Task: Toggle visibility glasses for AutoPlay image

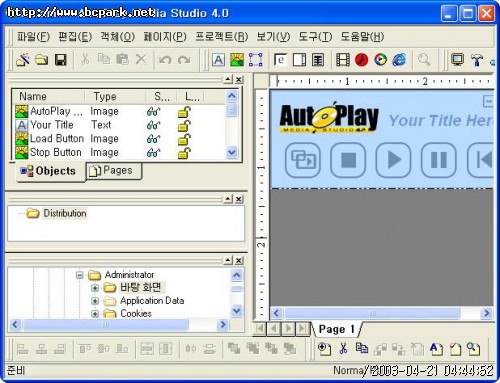Action: (153, 112)
